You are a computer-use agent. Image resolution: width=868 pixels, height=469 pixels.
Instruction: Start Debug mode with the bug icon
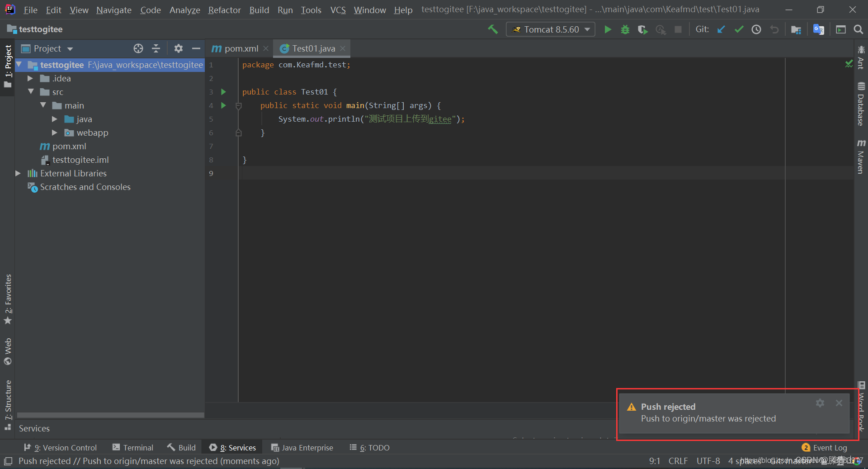point(625,29)
